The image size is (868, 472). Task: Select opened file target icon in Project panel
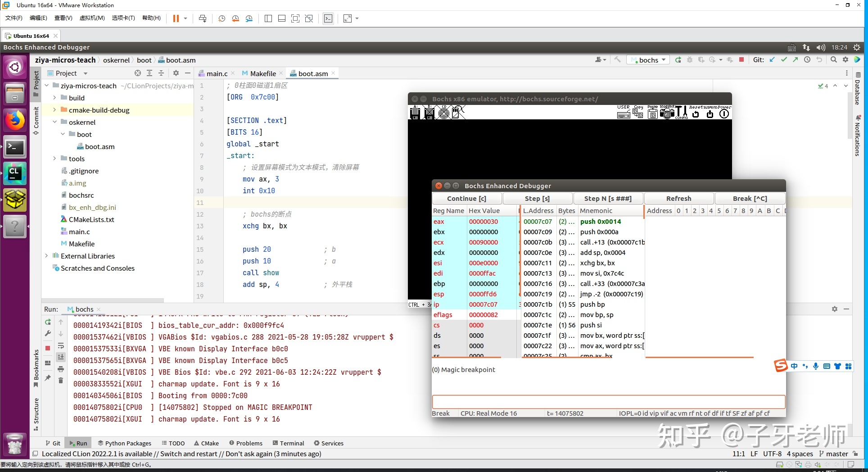pyautogui.click(x=138, y=73)
